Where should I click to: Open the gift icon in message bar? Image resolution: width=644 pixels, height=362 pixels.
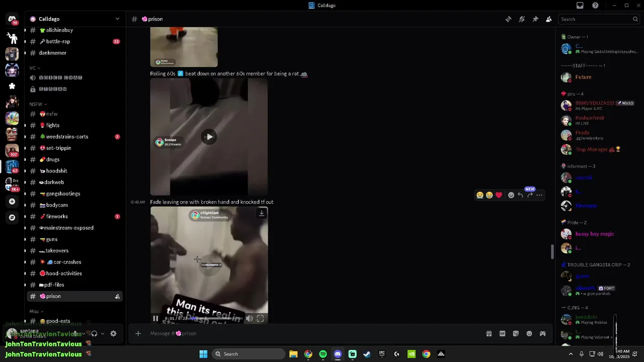coord(489,333)
